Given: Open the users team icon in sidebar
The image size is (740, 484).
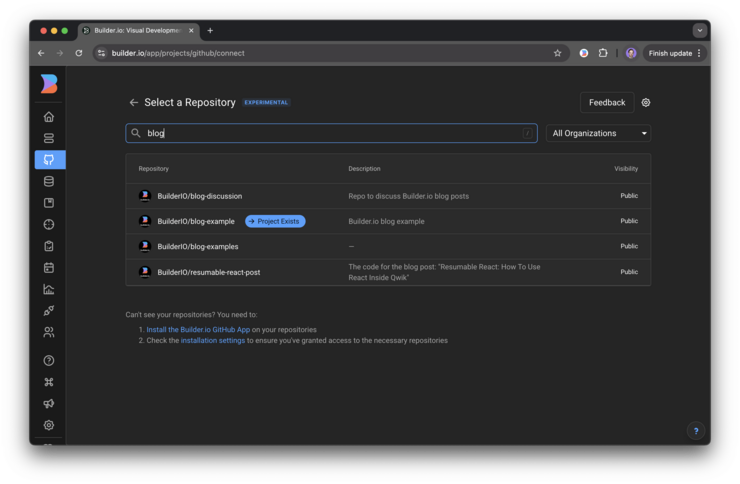Looking at the screenshot, I should pyautogui.click(x=49, y=332).
